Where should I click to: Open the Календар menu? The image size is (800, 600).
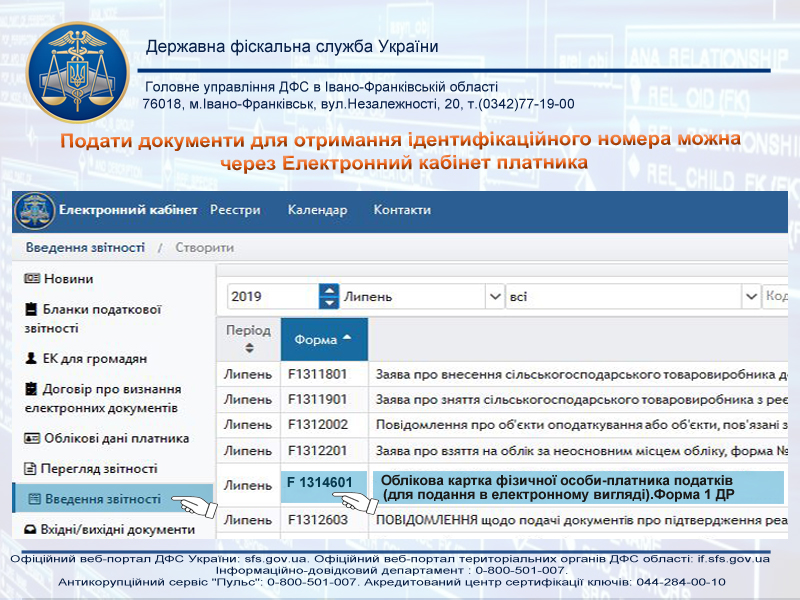coord(317,210)
